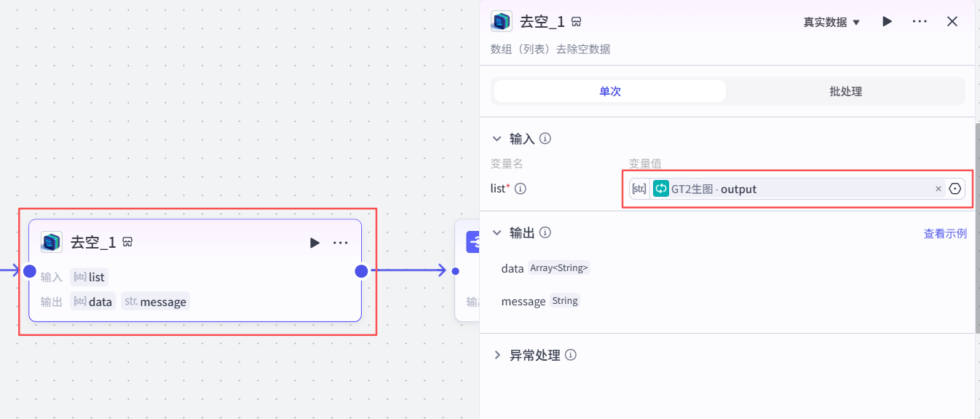
Task: Close the 去空_1 settings panel
Action: 952,21
